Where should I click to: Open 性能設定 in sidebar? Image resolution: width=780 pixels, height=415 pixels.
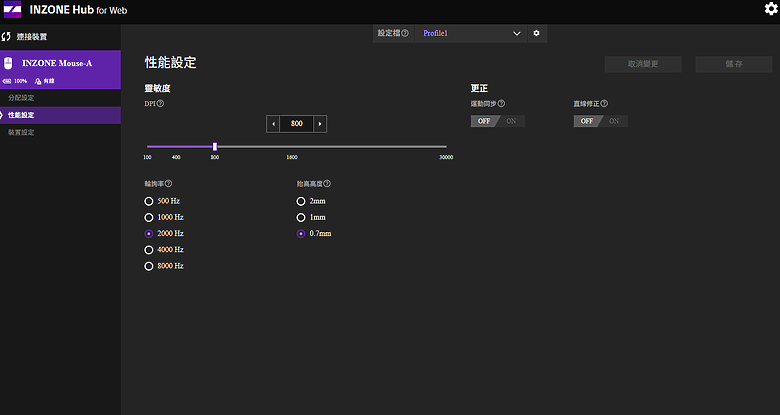point(60,115)
